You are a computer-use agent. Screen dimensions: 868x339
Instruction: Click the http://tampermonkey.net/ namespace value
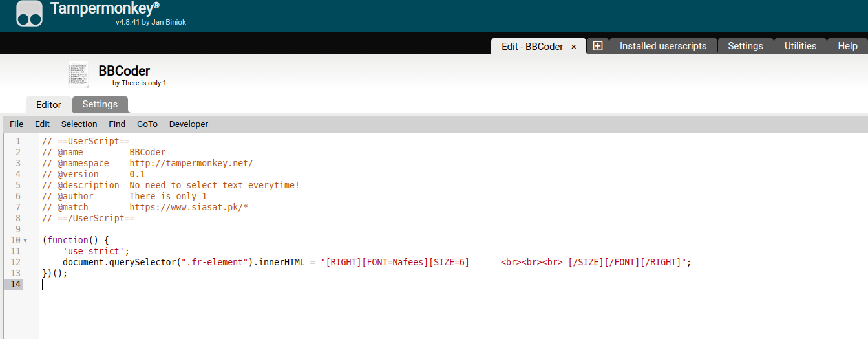[191, 163]
